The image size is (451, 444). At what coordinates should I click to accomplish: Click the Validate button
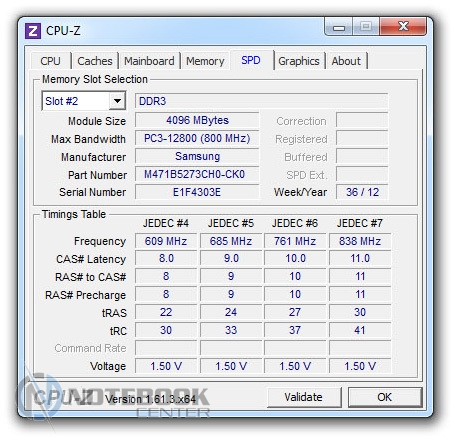[x=304, y=397]
